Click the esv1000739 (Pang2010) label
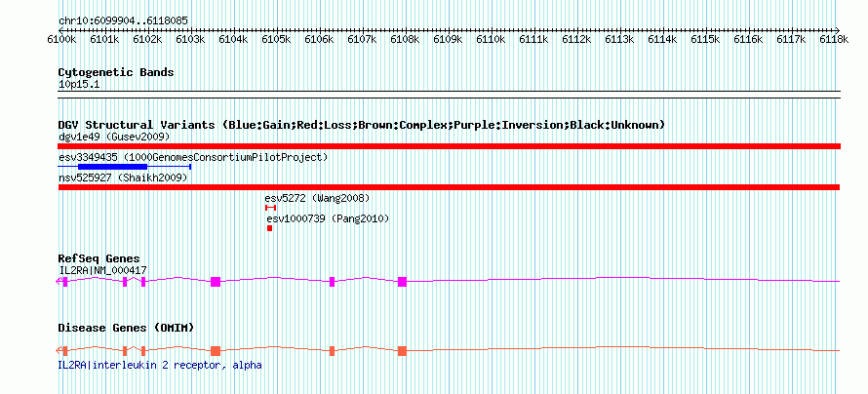Image resolution: width=868 pixels, height=394 pixels. [328, 218]
